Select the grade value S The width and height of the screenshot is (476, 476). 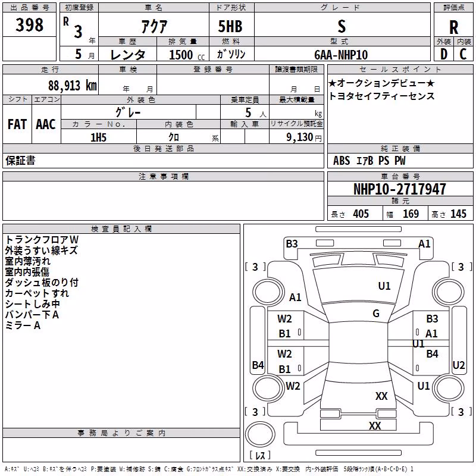[x=342, y=26]
